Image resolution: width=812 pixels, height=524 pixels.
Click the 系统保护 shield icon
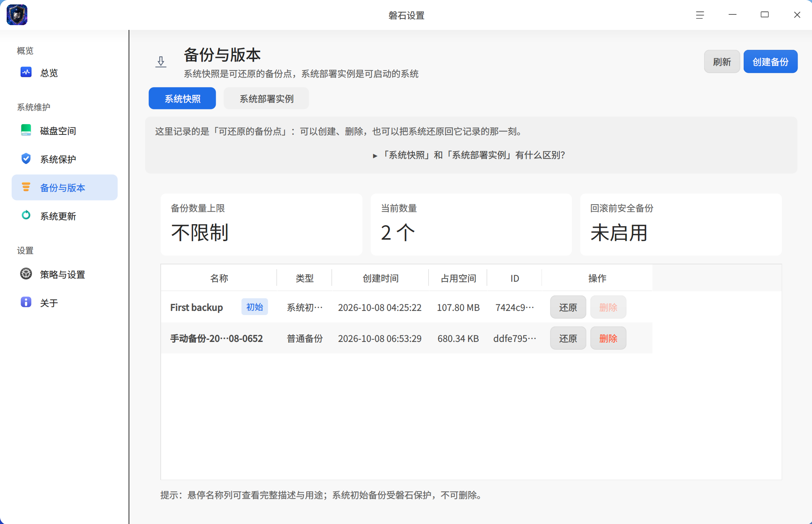[x=26, y=159]
